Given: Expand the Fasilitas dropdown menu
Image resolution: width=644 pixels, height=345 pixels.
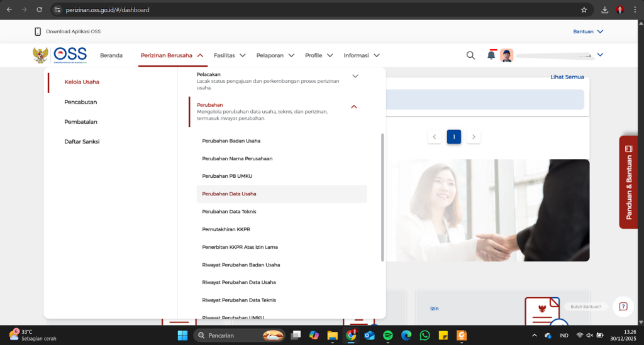Looking at the screenshot, I should click(x=230, y=55).
